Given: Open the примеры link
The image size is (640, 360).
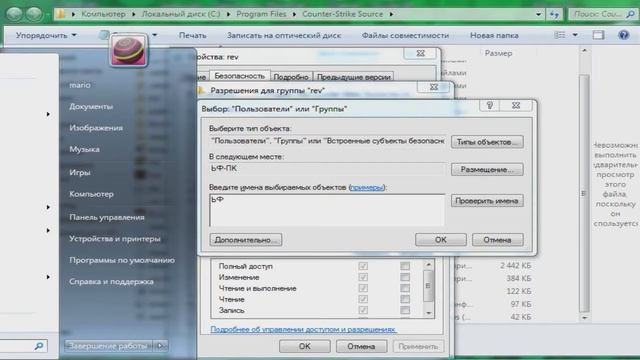Looking at the screenshot, I should [x=367, y=187].
